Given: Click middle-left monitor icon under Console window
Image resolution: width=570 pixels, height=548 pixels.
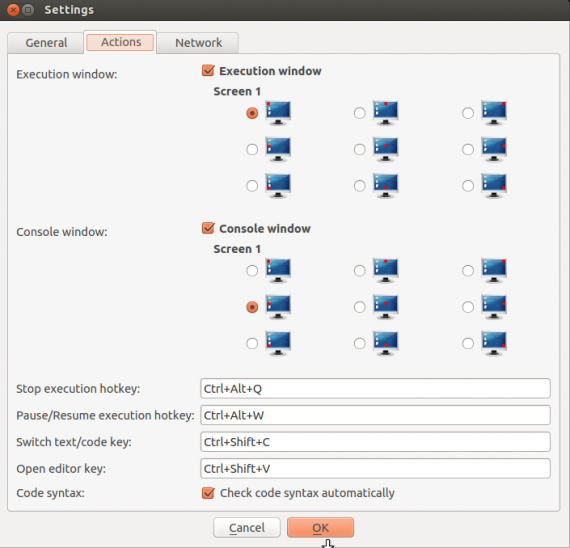Looking at the screenshot, I should (x=278, y=307).
